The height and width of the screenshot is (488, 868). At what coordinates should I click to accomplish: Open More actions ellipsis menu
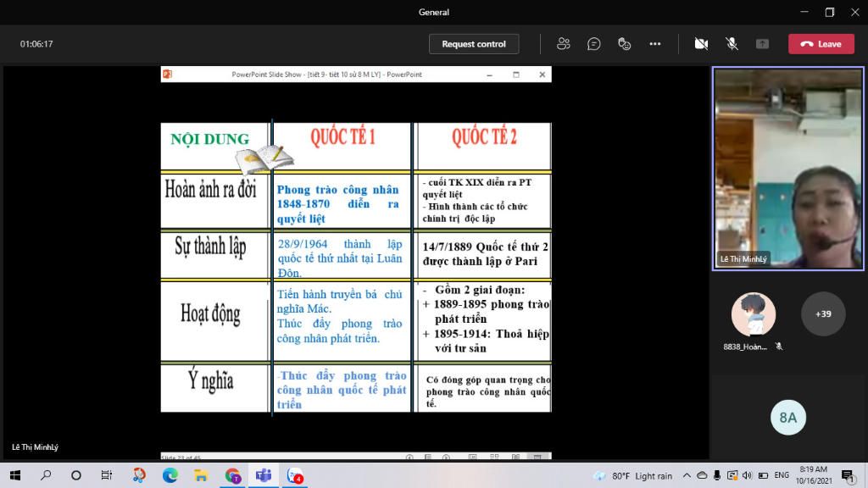click(x=655, y=44)
